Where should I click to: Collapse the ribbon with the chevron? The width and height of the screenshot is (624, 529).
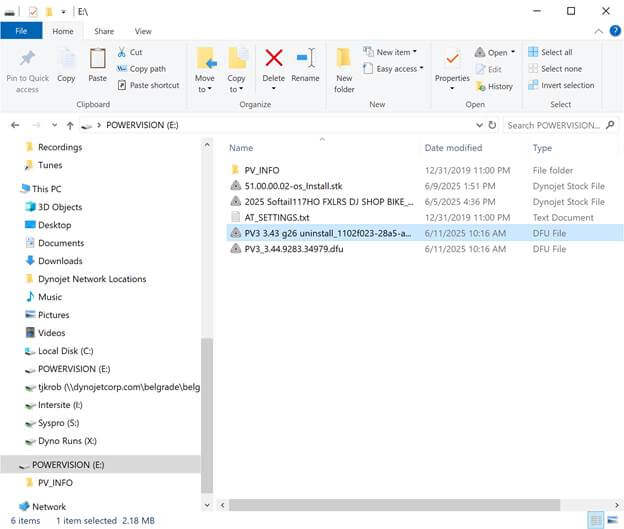click(x=599, y=31)
